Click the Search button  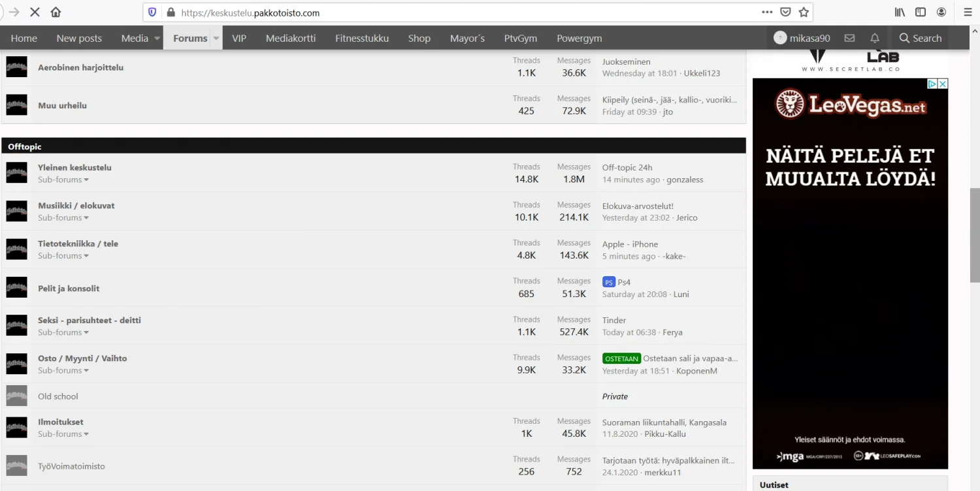coord(920,39)
